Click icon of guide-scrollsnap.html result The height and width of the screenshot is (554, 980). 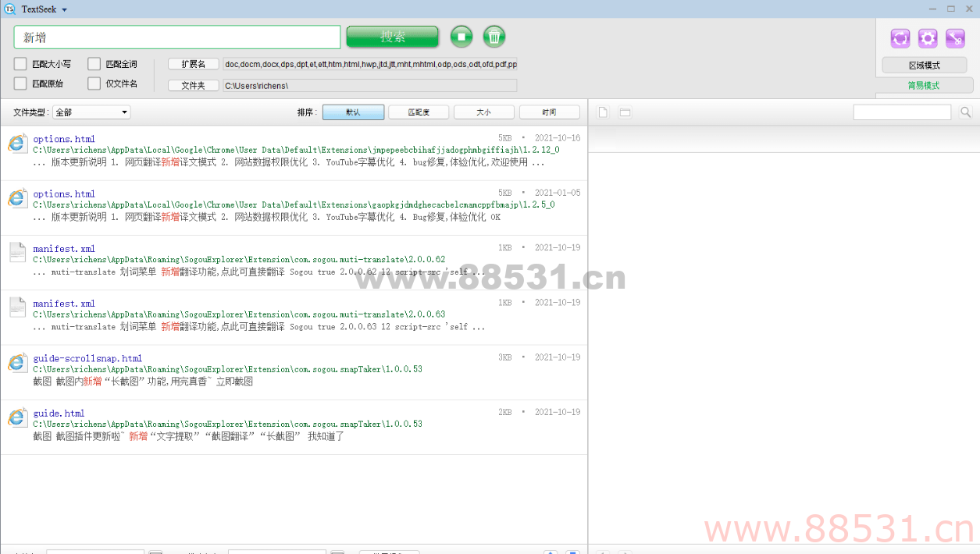tap(18, 362)
